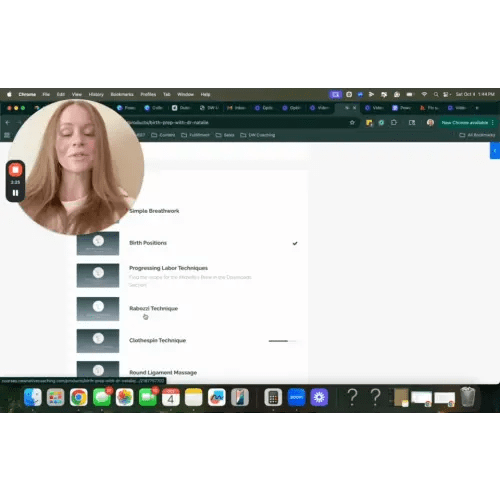Image resolution: width=500 pixels, height=500 pixels.
Task: Toggle the Birth Positions completed checkmark
Action: [295, 243]
